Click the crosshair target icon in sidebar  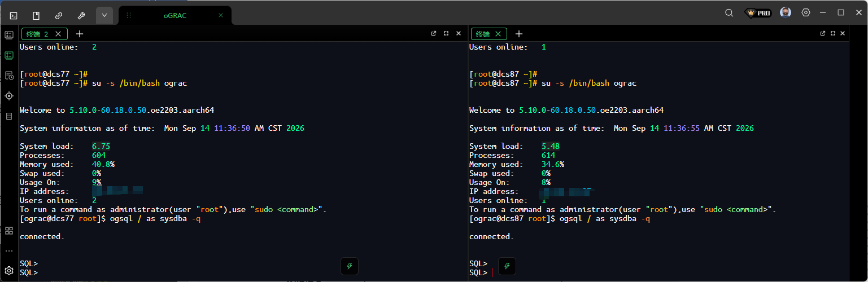(x=9, y=96)
